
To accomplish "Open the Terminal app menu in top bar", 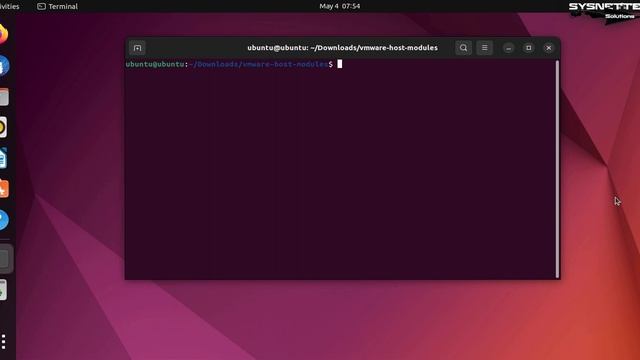I will [57, 6].
